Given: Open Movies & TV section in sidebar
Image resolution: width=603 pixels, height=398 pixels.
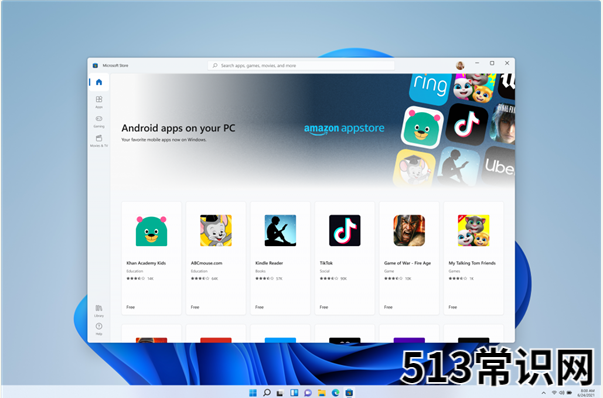Looking at the screenshot, I should point(99,140).
